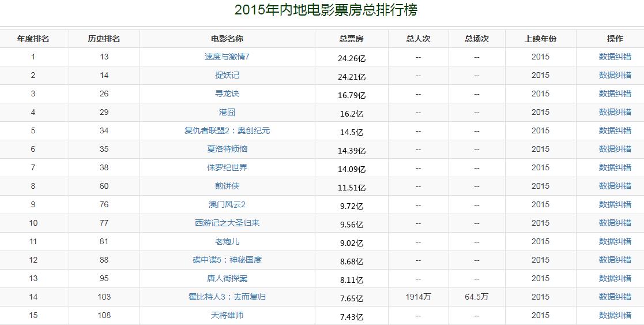The image size is (644, 325).
Task: Open the 捉妖记 movie link
Action: coord(227,75)
